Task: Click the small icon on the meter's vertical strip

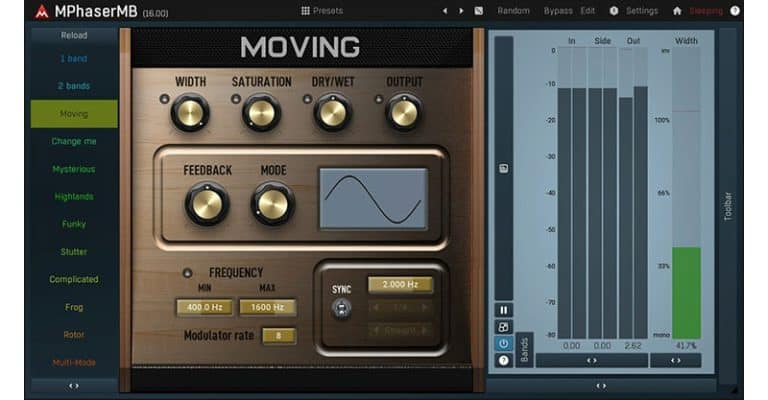Action: coord(504,168)
